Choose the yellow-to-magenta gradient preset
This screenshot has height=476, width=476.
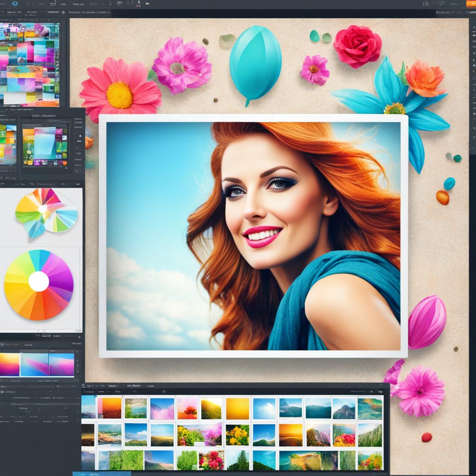[10, 364]
